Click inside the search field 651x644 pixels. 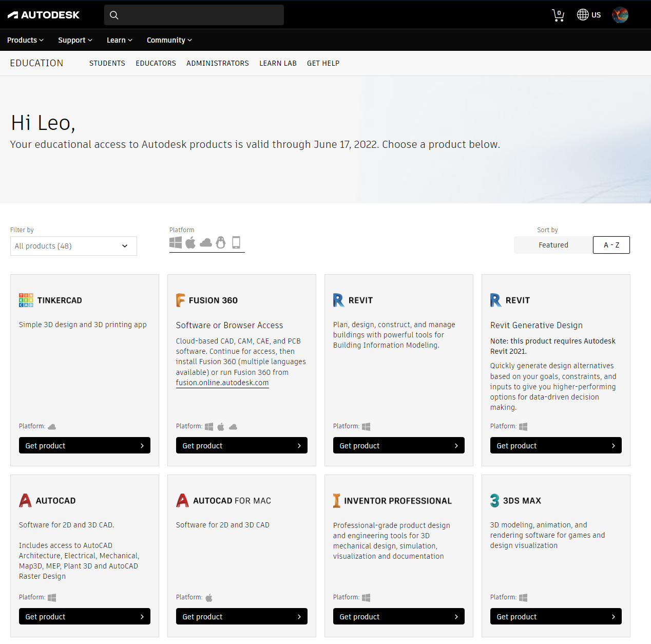click(194, 15)
